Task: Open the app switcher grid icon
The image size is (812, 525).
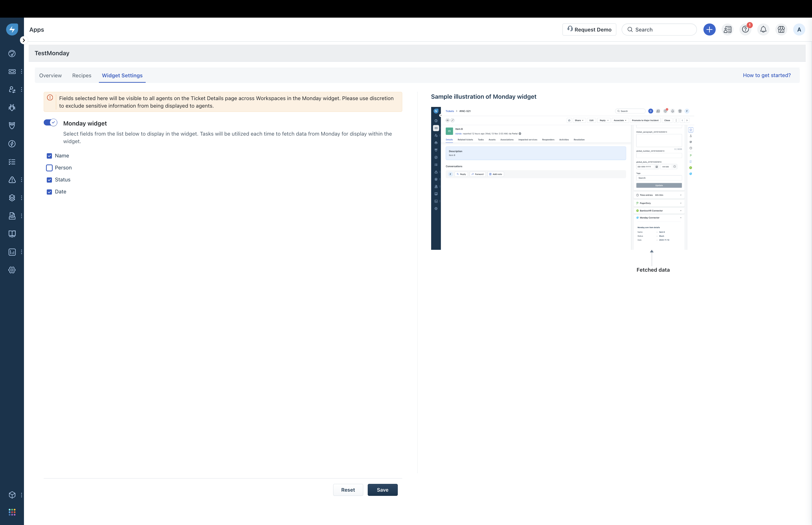Action: click(x=12, y=512)
